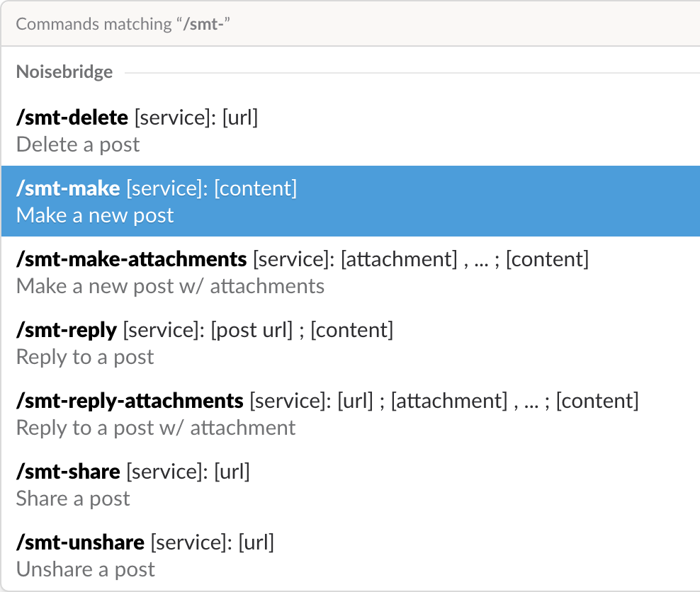Click "Make a new post w/ attachments" text

[x=170, y=286]
